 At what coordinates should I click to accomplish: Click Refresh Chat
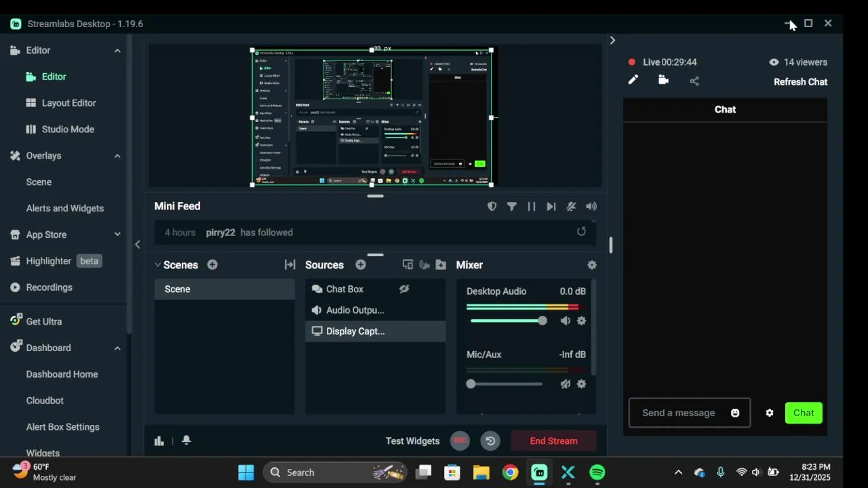pos(801,81)
